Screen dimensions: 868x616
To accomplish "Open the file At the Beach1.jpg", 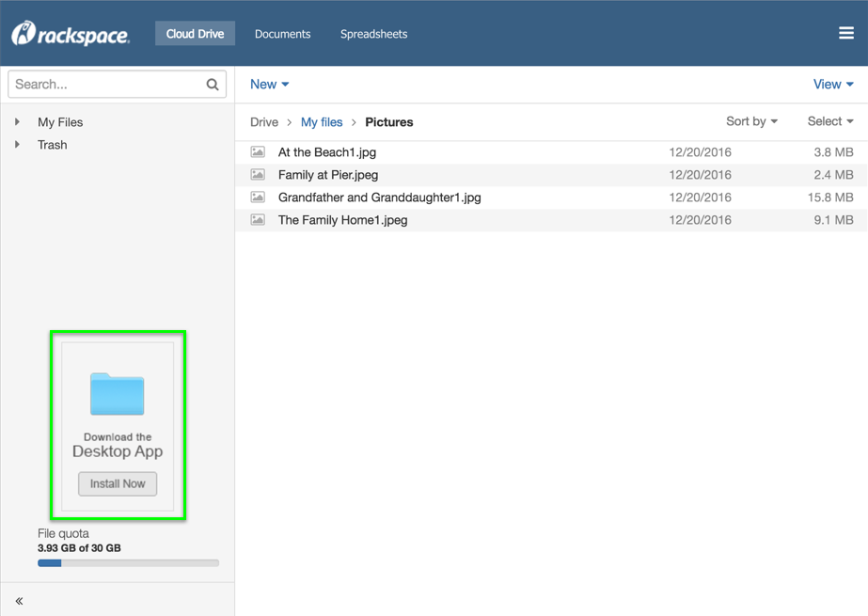I will tap(327, 152).
